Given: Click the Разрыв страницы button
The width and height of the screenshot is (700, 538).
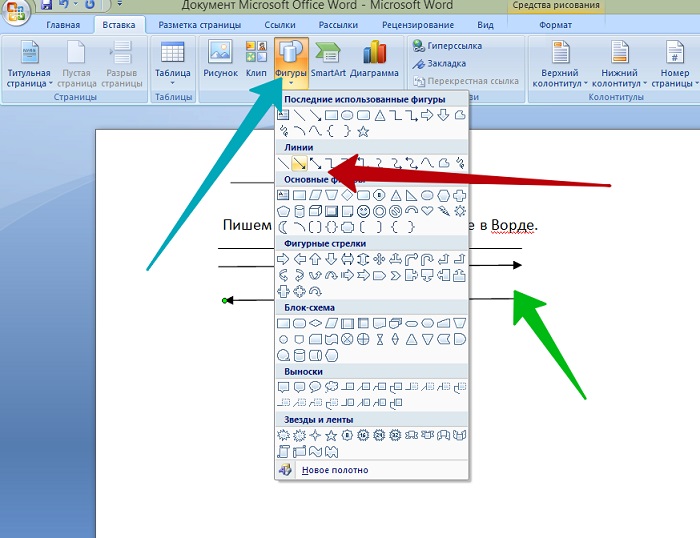Looking at the screenshot, I should tap(121, 63).
